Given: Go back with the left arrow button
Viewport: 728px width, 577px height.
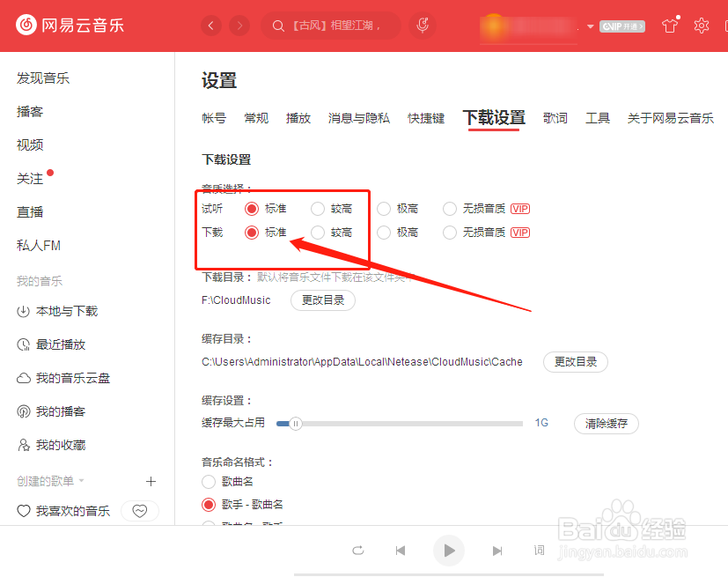Looking at the screenshot, I should coord(211,26).
